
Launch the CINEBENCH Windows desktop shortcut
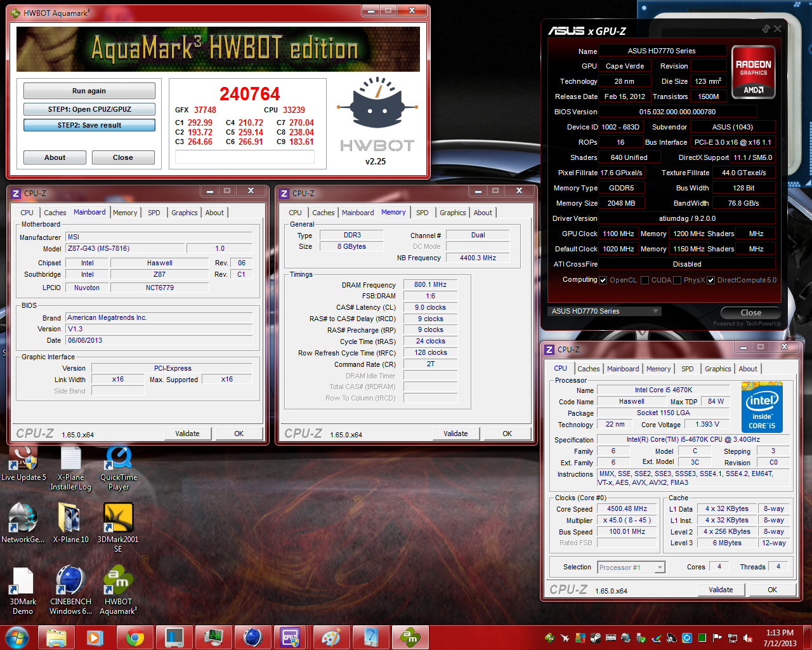click(70, 590)
